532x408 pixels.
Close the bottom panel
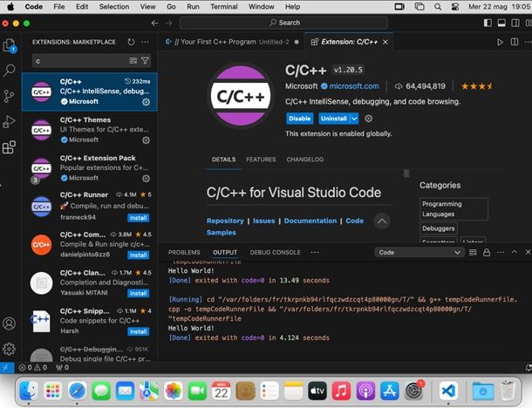pyautogui.click(x=528, y=252)
